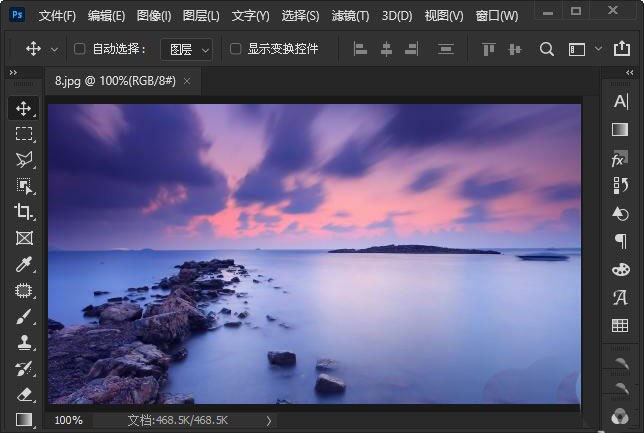Image resolution: width=644 pixels, height=433 pixels.
Task: Select the Clone Stamp tool
Action: point(24,342)
